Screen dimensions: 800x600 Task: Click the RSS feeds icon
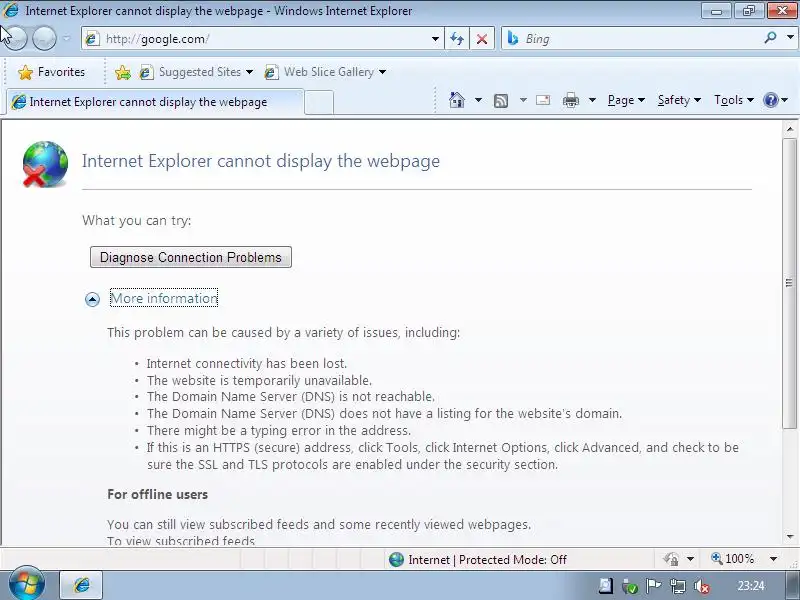click(501, 101)
